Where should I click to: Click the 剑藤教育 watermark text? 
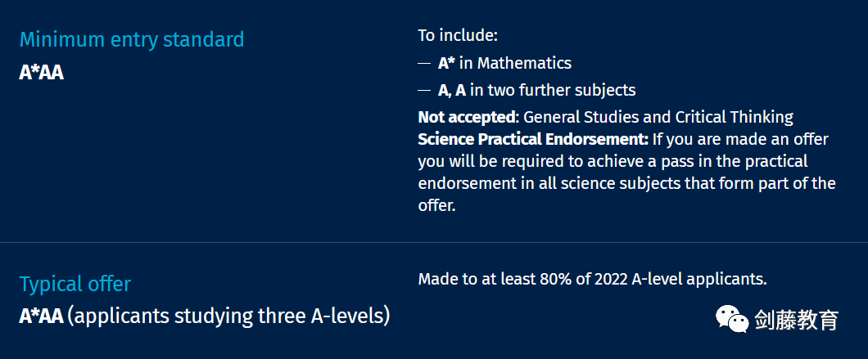coord(796,320)
